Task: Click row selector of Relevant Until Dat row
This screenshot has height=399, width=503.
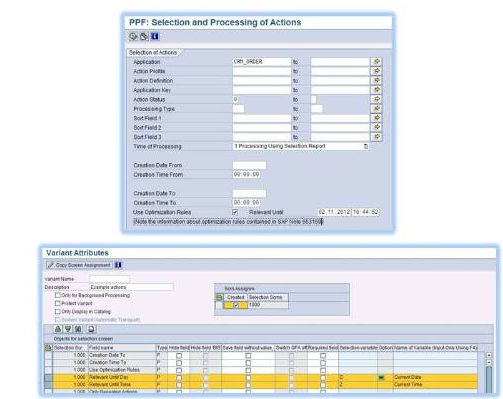Action: pyautogui.click(x=49, y=377)
